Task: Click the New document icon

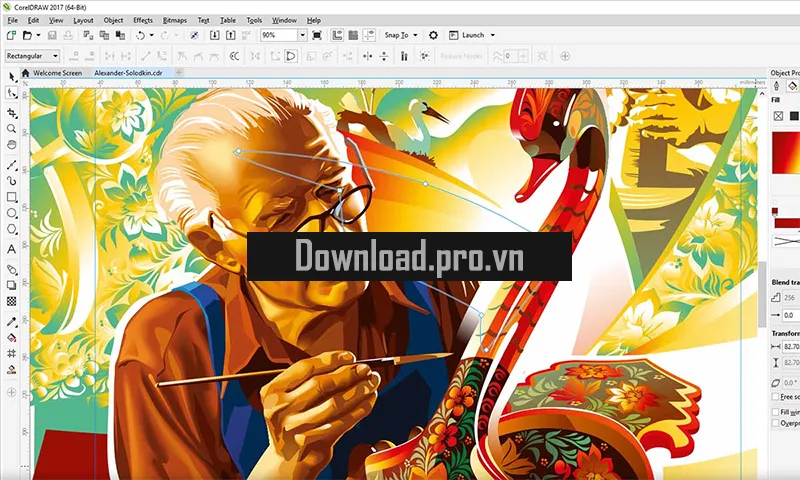Action: click(11, 35)
